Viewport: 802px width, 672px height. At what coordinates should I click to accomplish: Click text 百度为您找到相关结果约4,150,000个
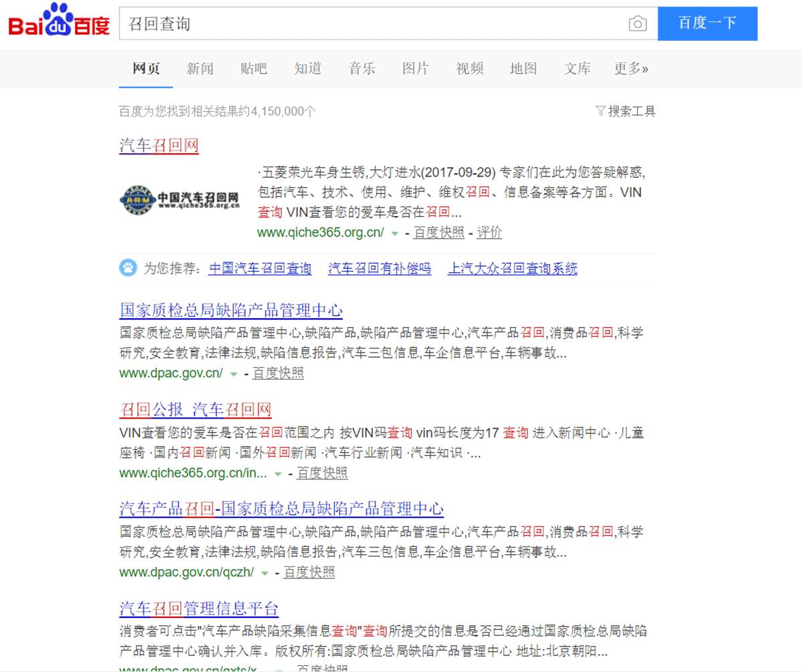click(x=218, y=112)
